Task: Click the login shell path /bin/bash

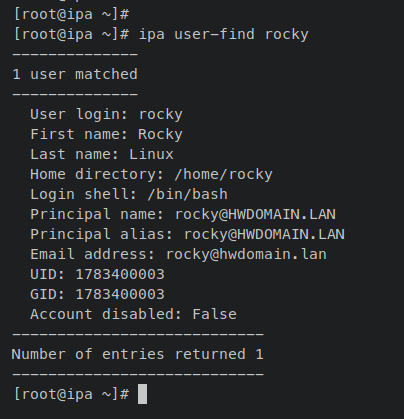Action: click(x=187, y=194)
